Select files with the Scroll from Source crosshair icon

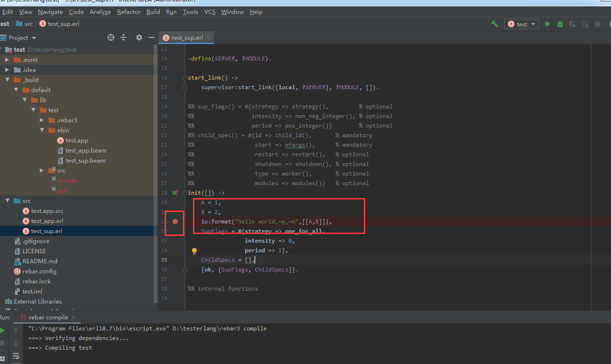click(x=110, y=37)
